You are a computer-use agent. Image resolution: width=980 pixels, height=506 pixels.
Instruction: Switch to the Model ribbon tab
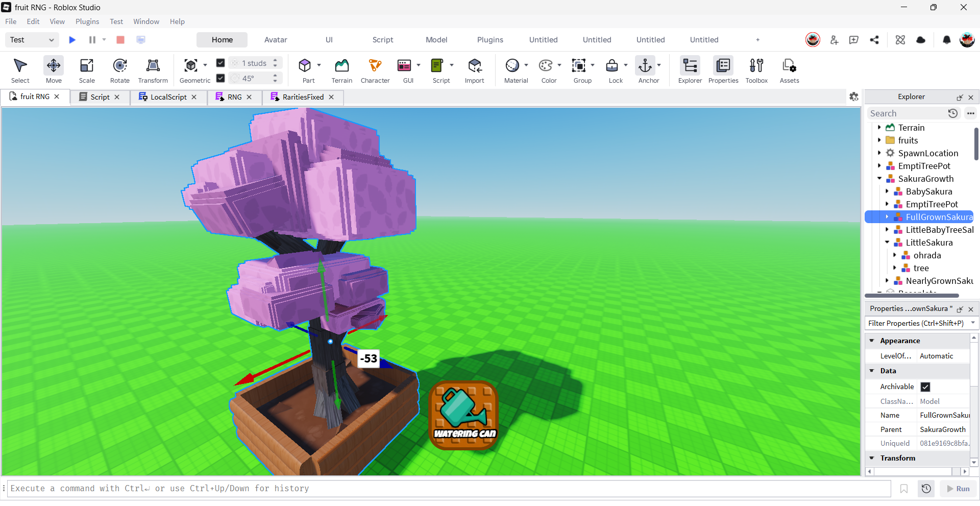point(436,40)
